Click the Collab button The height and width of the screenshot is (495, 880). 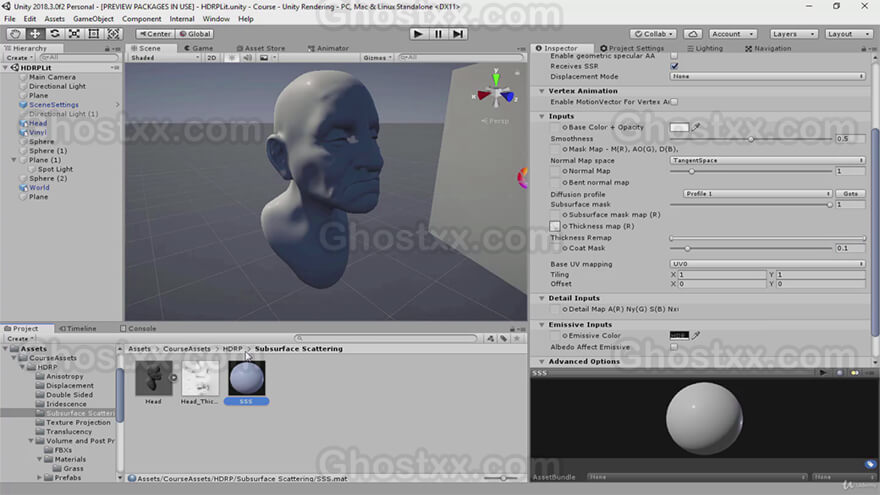coord(654,34)
